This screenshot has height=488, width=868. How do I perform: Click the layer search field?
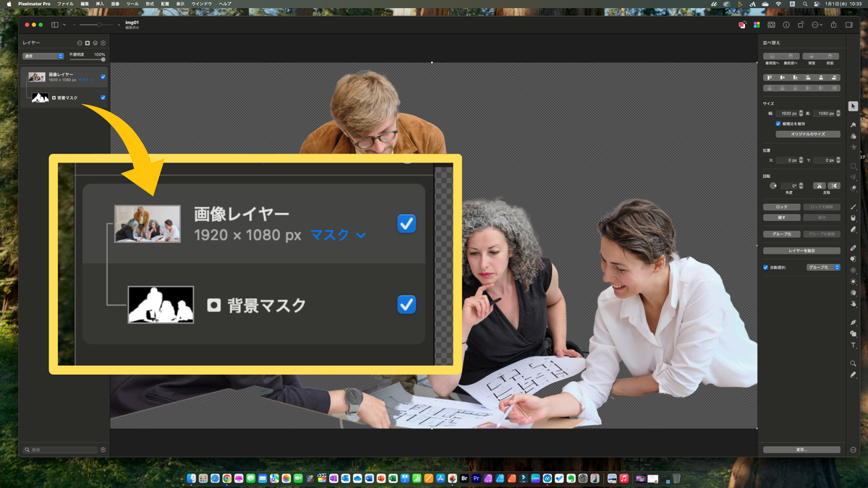60,450
